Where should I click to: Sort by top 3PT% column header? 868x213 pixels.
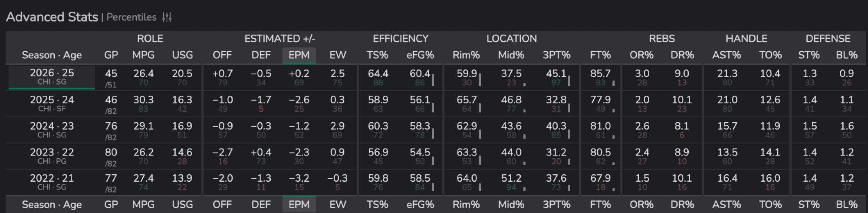point(556,55)
